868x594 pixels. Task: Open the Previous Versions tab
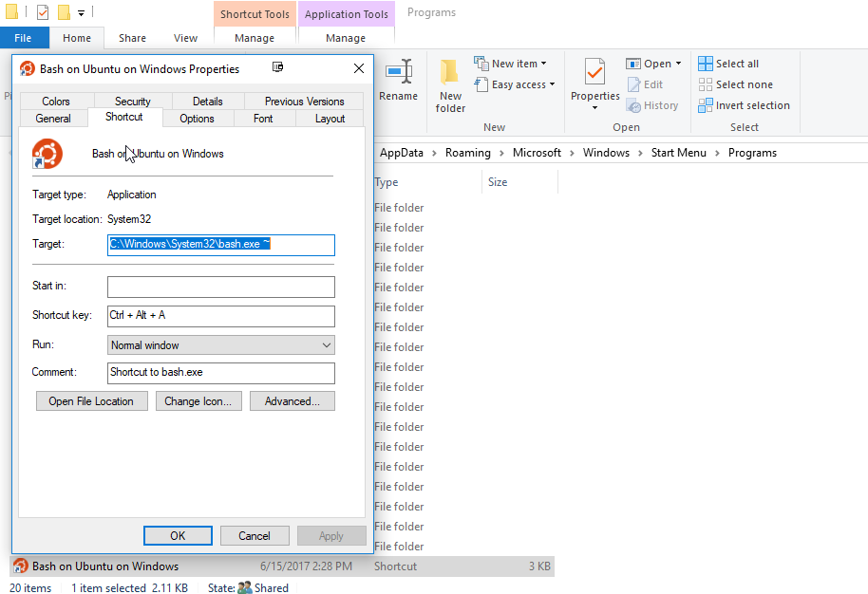tap(304, 102)
